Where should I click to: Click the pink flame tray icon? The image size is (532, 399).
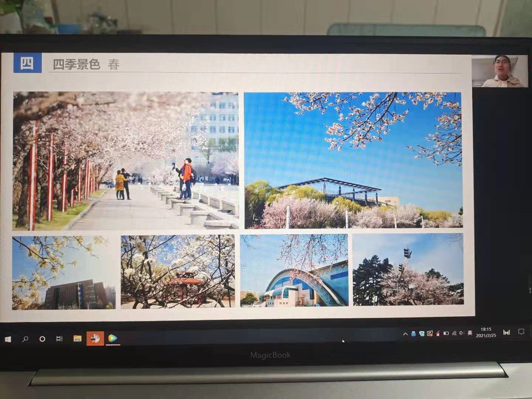pos(438,334)
